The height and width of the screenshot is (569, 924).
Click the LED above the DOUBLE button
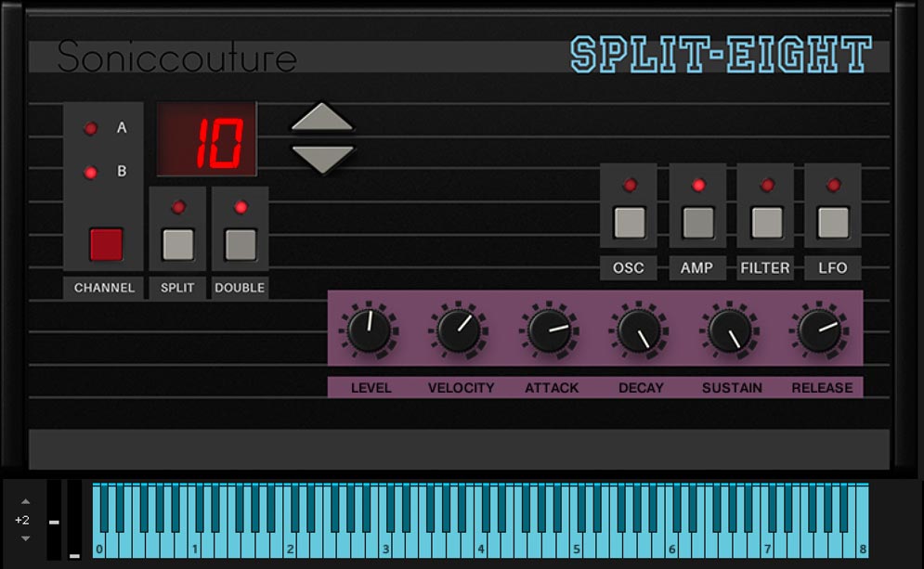point(241,207)
